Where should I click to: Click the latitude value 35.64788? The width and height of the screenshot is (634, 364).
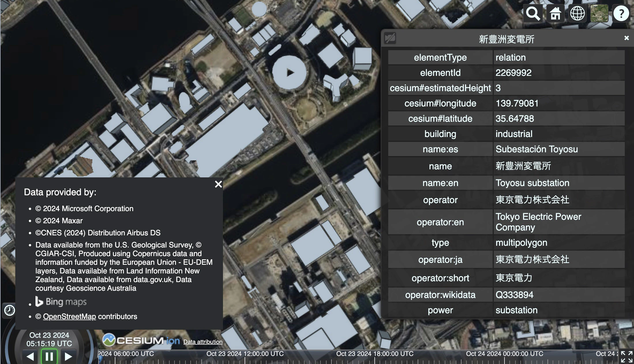515,119
